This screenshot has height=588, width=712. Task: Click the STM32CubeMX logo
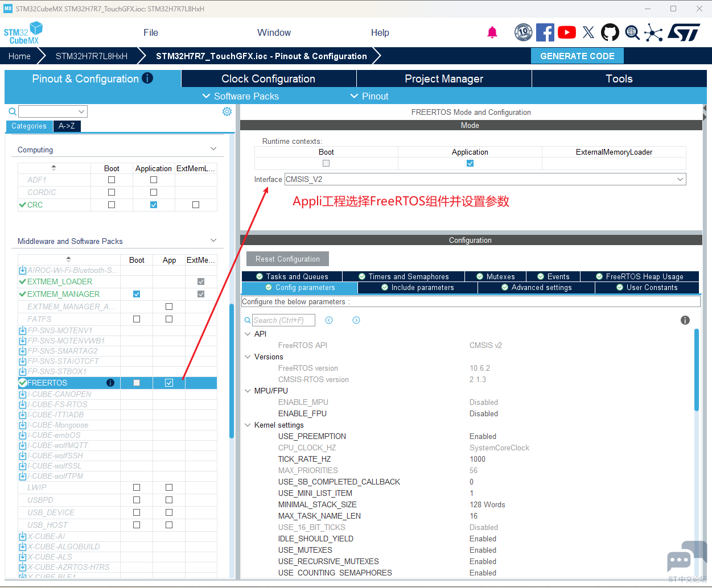(23, 33)
